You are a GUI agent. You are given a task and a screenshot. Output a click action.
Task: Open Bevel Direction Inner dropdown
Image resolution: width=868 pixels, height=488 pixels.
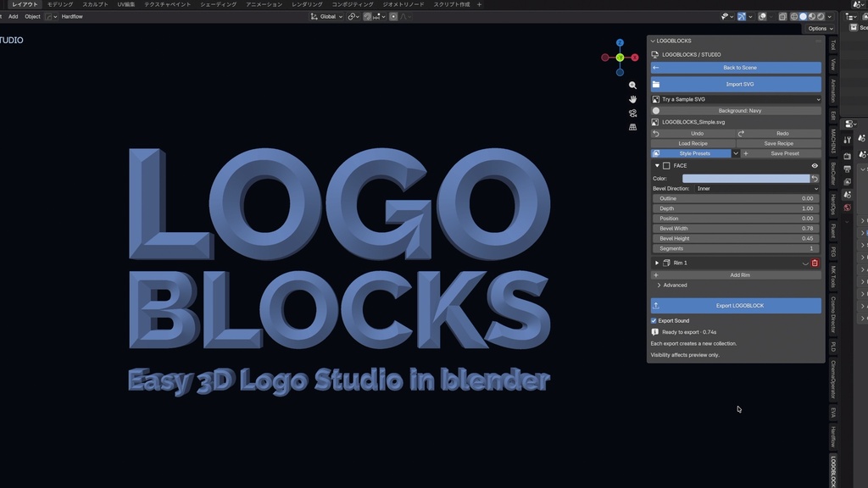point(757,189)
